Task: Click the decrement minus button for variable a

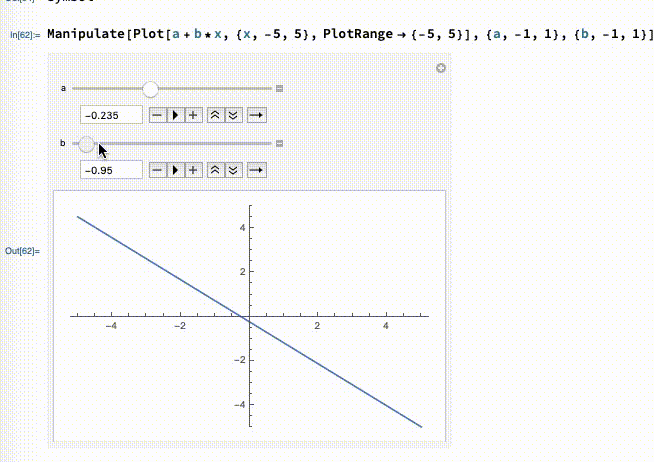Action: [x=158, y=115]
